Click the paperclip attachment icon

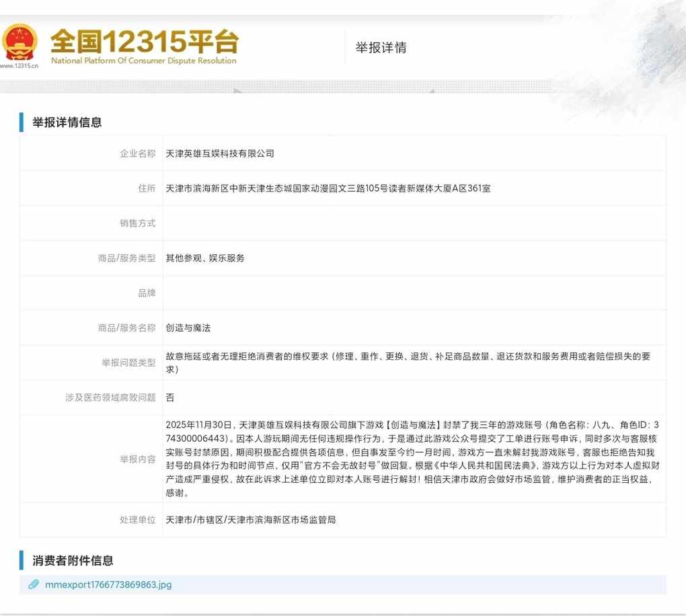pos(33,584)
